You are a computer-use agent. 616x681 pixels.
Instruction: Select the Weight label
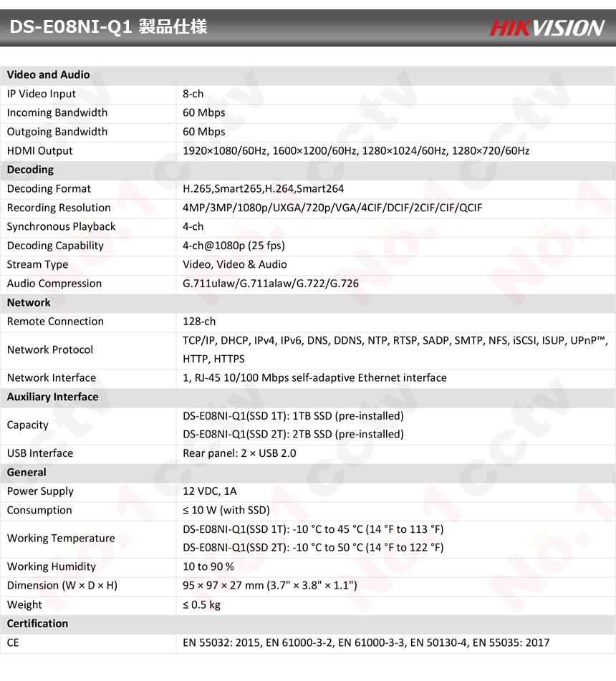coord(24,605)
